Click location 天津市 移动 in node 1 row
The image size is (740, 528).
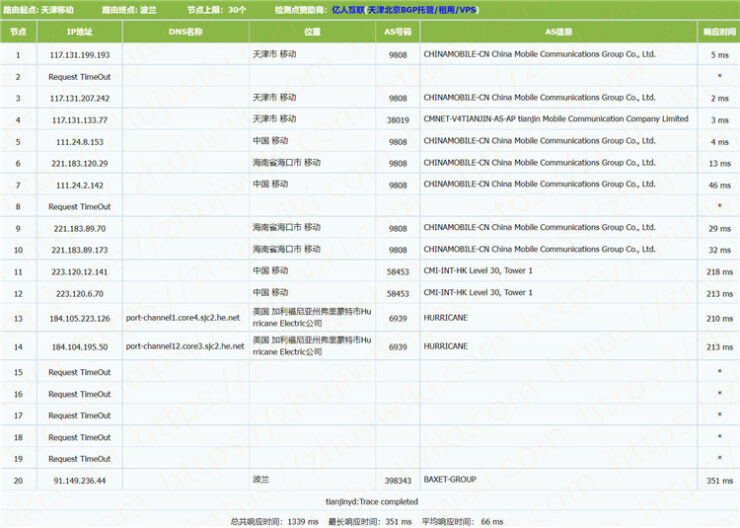tap(274, 54)
